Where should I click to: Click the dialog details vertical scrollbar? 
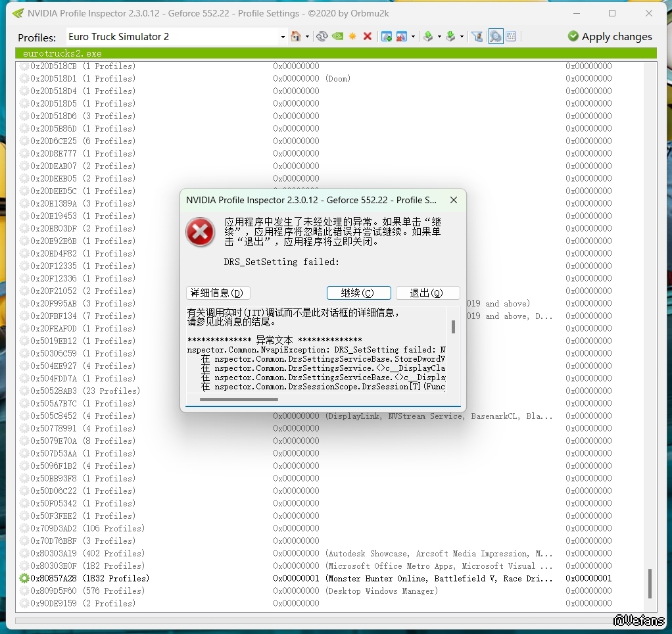(453, 327)
